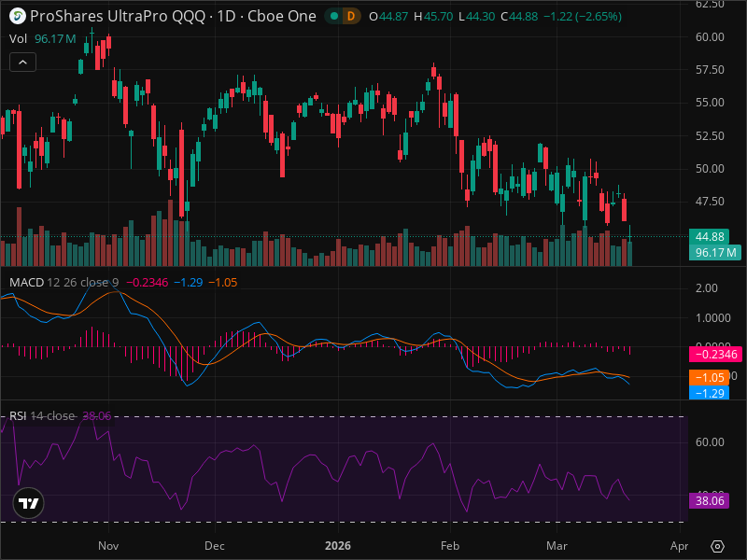Viewport: 747px width, 560px height.
Task: Open the TradingView logo at bottom left
Action: tap(29, 503)
